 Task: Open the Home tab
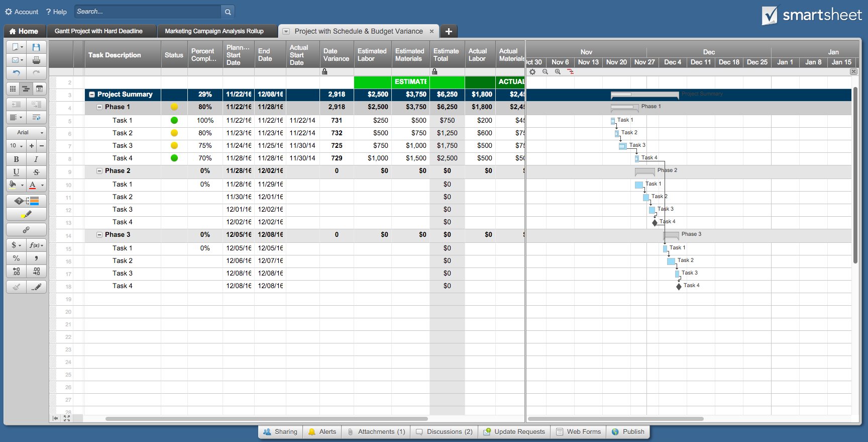(x=24, y=31)
